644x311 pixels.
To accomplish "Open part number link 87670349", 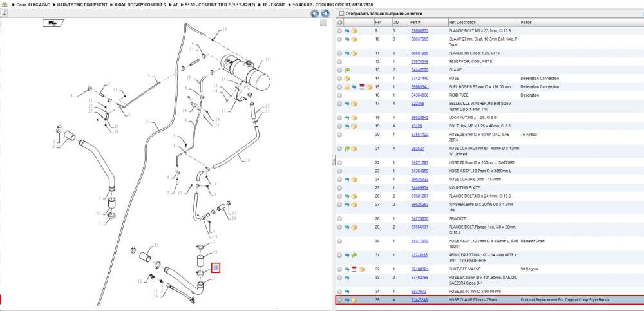I will coord(420,62).
